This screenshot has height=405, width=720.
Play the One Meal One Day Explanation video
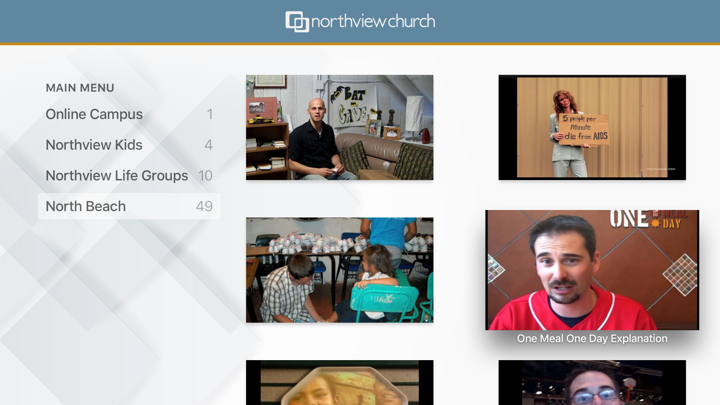592,270
